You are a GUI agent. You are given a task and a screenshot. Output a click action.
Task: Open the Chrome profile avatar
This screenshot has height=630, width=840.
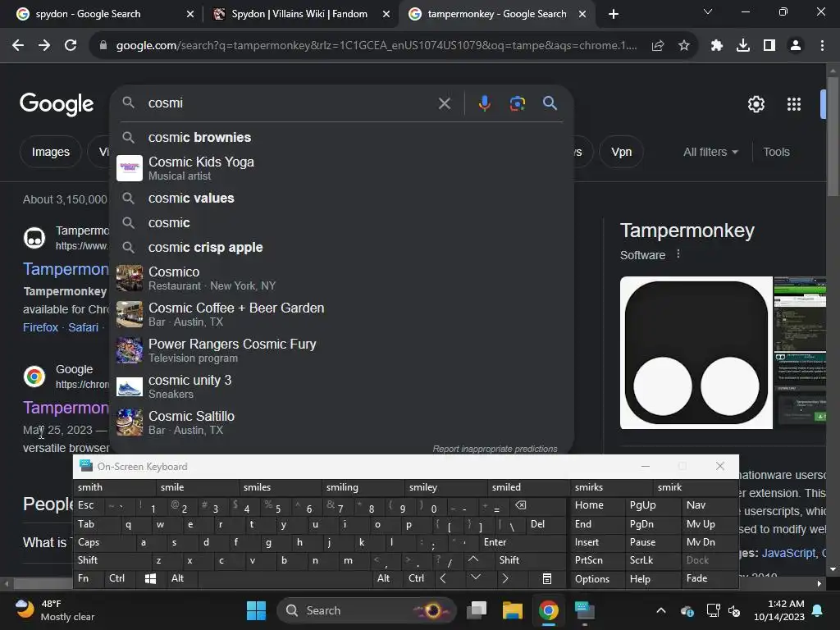pos(795,46)
